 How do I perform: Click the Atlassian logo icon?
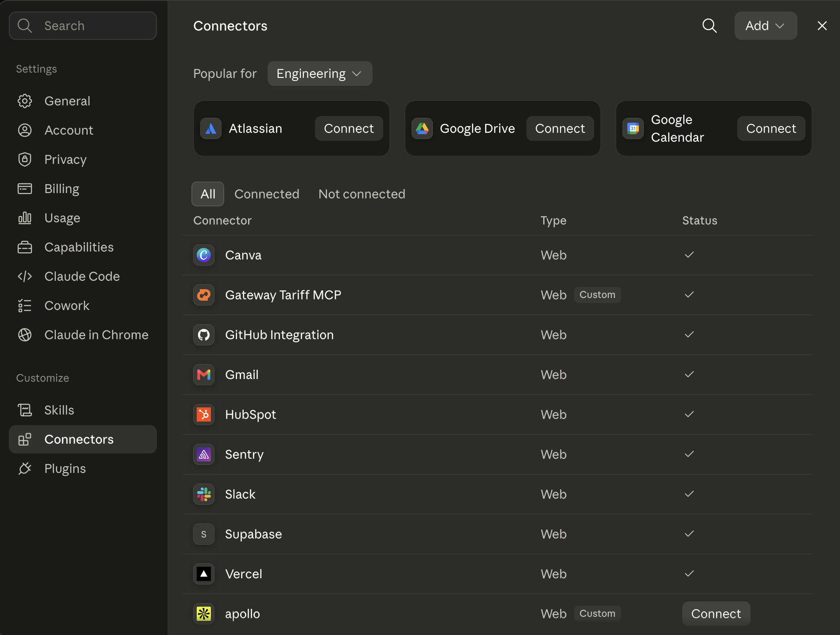click(211, 128)
